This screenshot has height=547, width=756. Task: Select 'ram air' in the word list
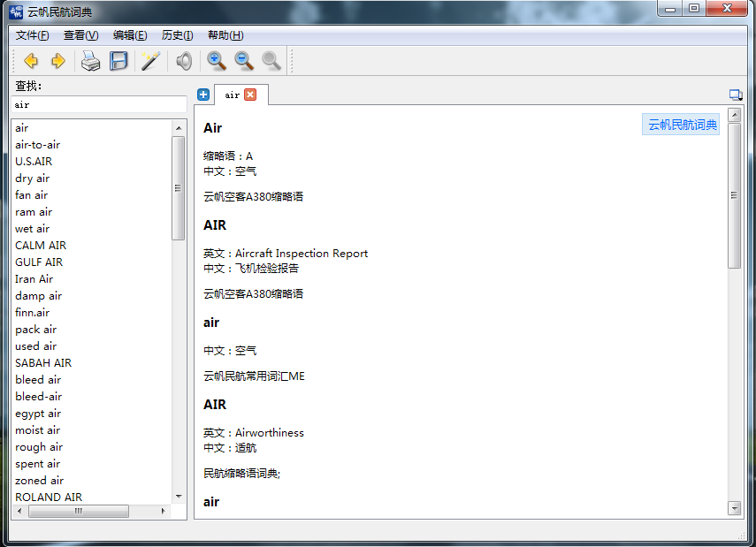[92, 212]
